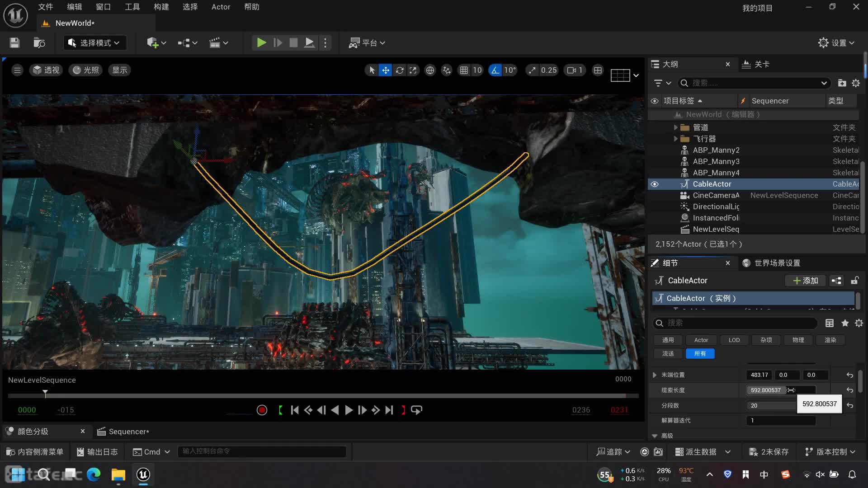Click the 分段数 value field showing 20
This screenshot has height=488, width=868.
tap(771, 405)
